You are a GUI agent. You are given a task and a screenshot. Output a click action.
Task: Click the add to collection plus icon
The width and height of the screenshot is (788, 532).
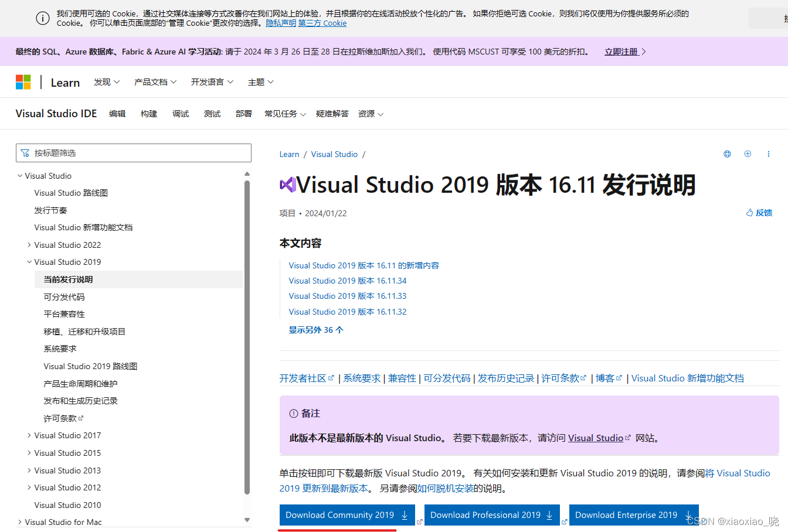point(748,154)
